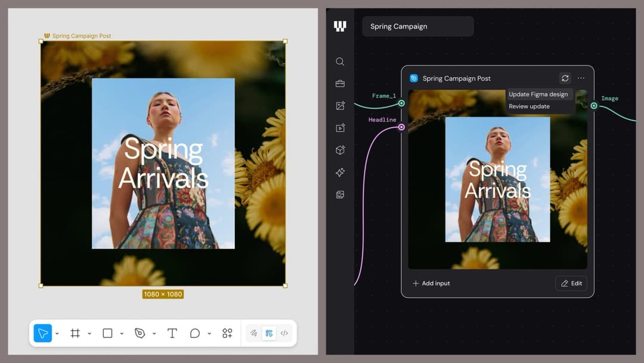644x363 pixels.
Task: Click the Frame_1 label
Action: tap(384, 96)
